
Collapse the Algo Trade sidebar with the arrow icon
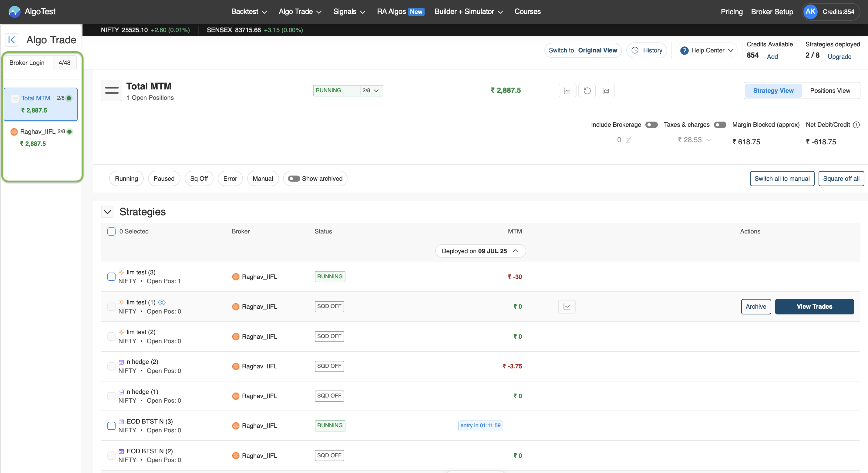pyautogui.click(x=12, y=40)
